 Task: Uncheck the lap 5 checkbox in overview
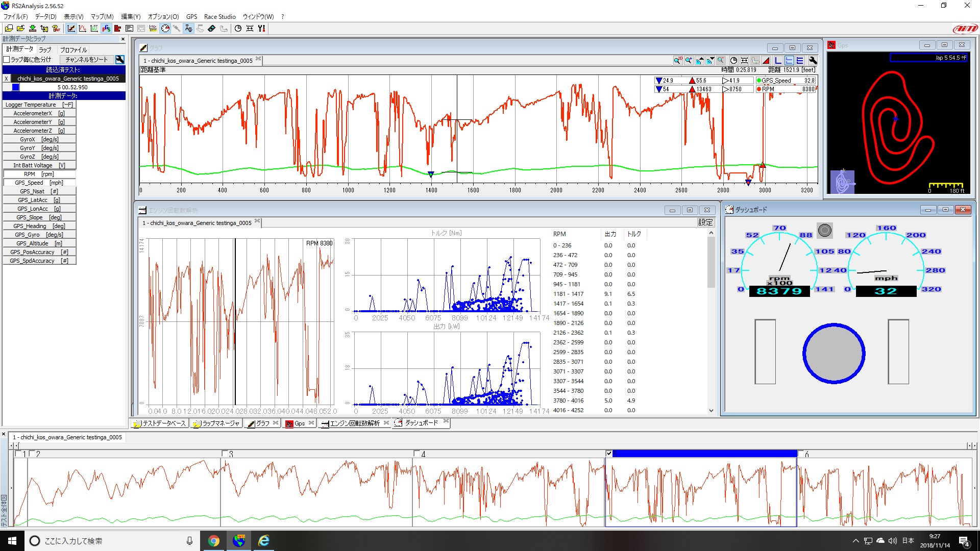[608, 454]
